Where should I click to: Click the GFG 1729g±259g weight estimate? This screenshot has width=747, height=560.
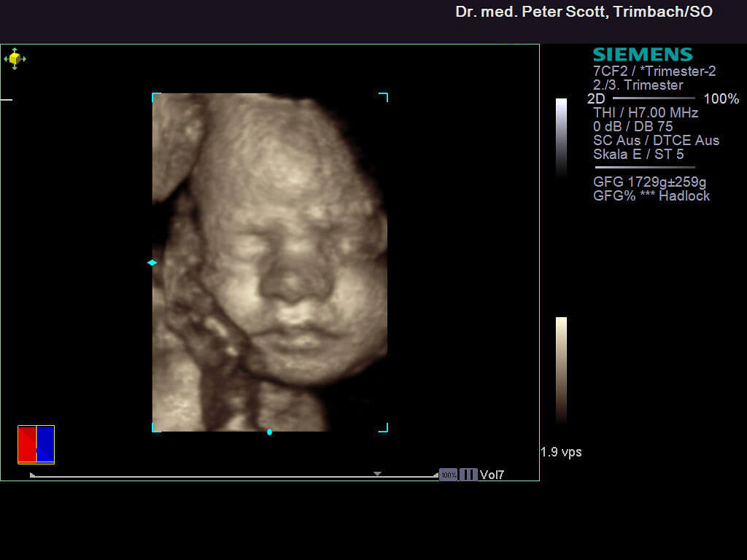649,182
